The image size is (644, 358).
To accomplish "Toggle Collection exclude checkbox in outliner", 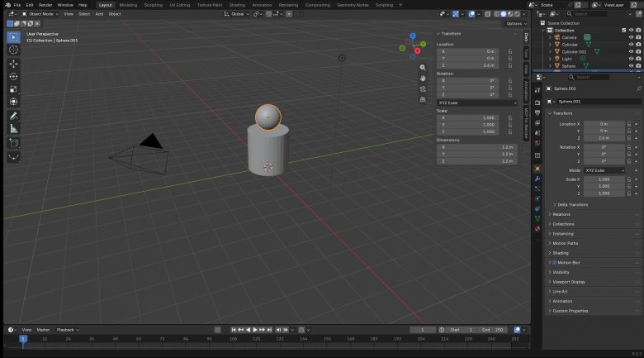I will click(624, 30).
